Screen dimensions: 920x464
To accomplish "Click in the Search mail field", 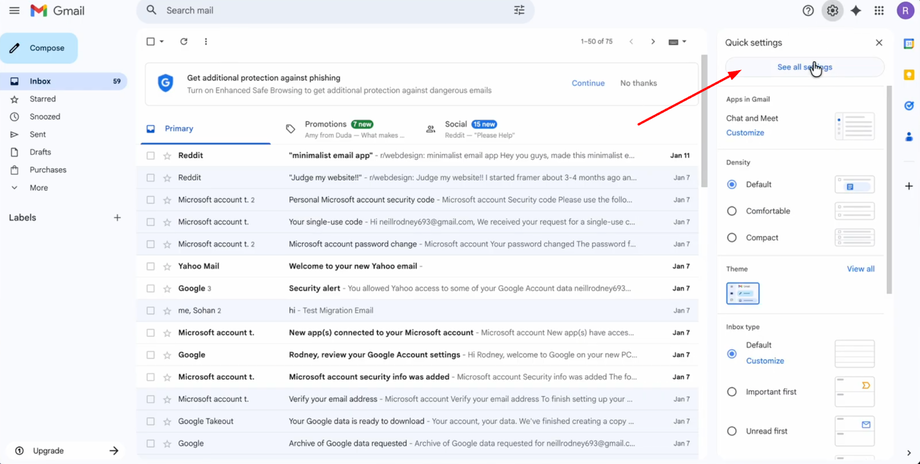I will pos(330,11).
